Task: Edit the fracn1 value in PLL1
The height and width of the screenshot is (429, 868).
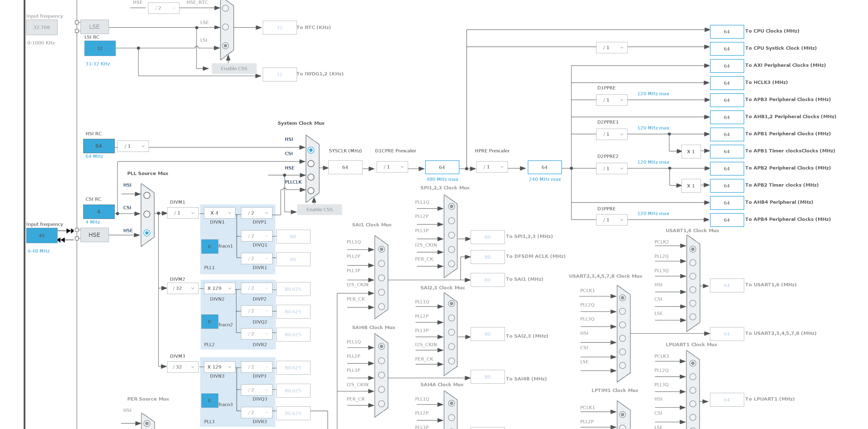Action: (210, 247)
